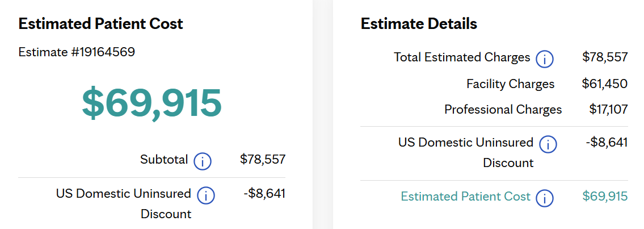Click the -$8,641 discount in Estimate Details
644x229 pixels.
click(607, 142)
